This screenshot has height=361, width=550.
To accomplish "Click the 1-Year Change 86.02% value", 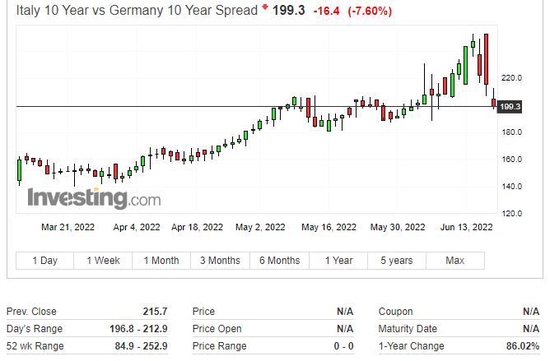I will (x=522, y=346).
